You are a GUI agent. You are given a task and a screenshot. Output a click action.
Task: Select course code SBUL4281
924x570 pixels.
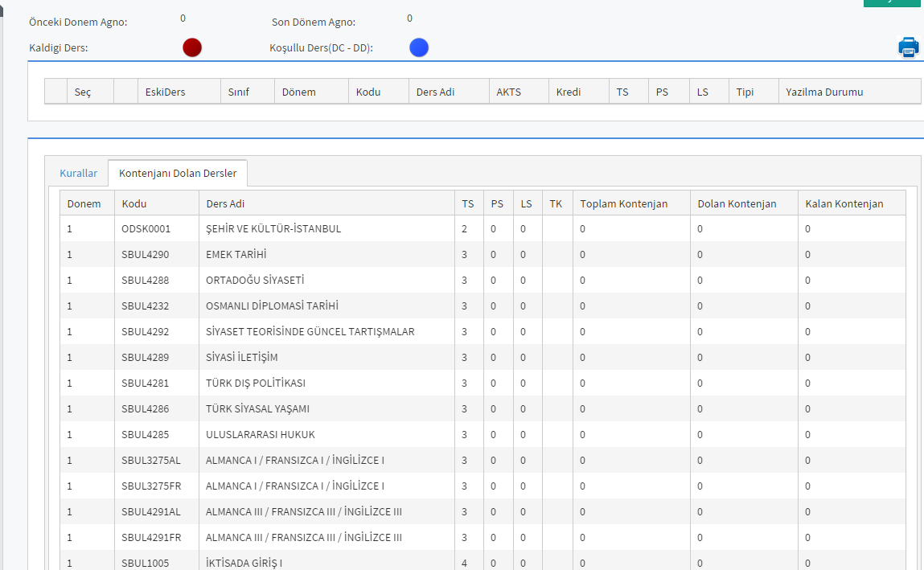pyautogui.click(x=145, y=383)
